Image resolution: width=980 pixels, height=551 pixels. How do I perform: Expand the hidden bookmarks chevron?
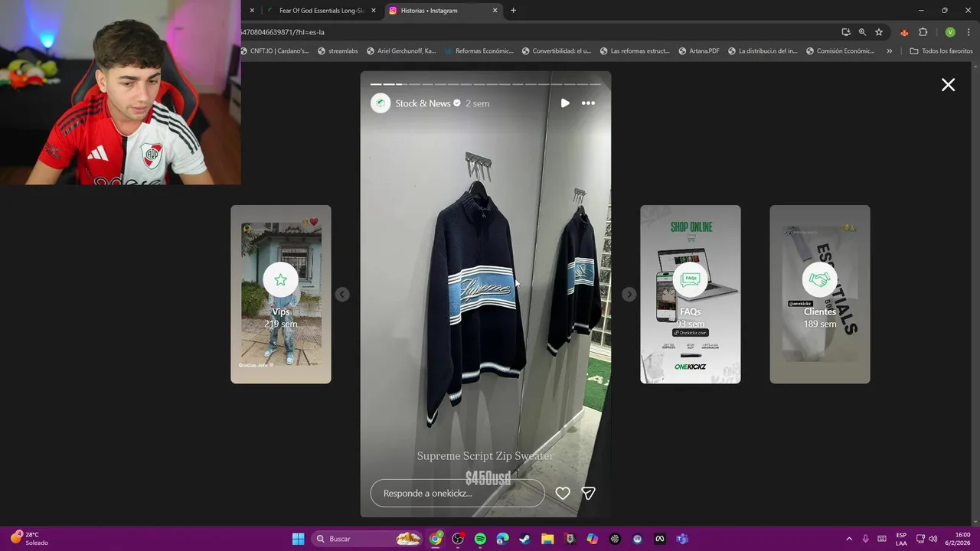click(889, 51)
